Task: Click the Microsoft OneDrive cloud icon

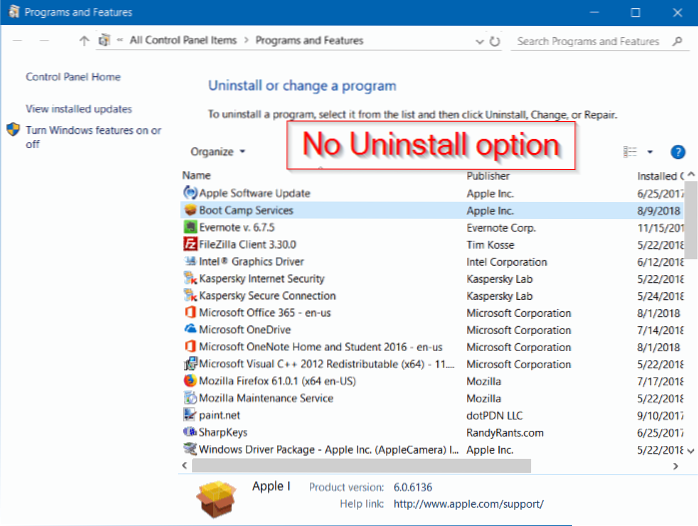Action: click(190, 330)
